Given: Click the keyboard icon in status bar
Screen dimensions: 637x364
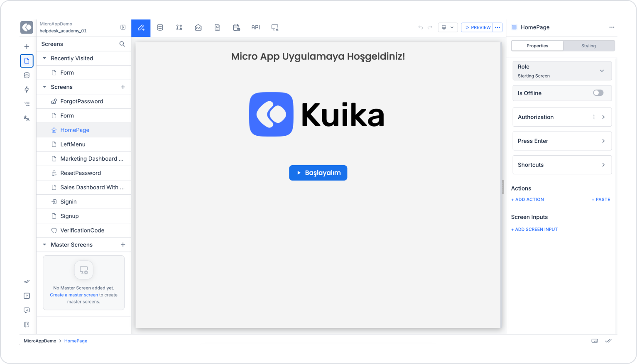Looking at the screenshot, I should click(595, 341).
